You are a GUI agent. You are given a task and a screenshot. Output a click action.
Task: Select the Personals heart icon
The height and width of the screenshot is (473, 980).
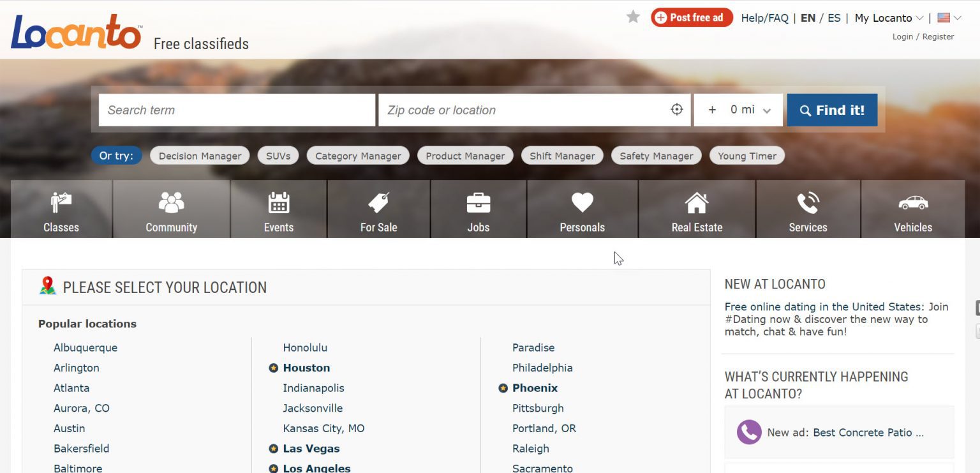tap(582, 202)
